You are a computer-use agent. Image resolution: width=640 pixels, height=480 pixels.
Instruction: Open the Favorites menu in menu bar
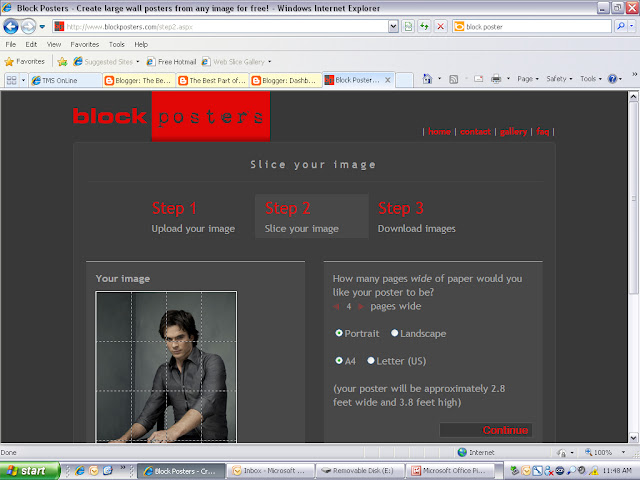84,44
